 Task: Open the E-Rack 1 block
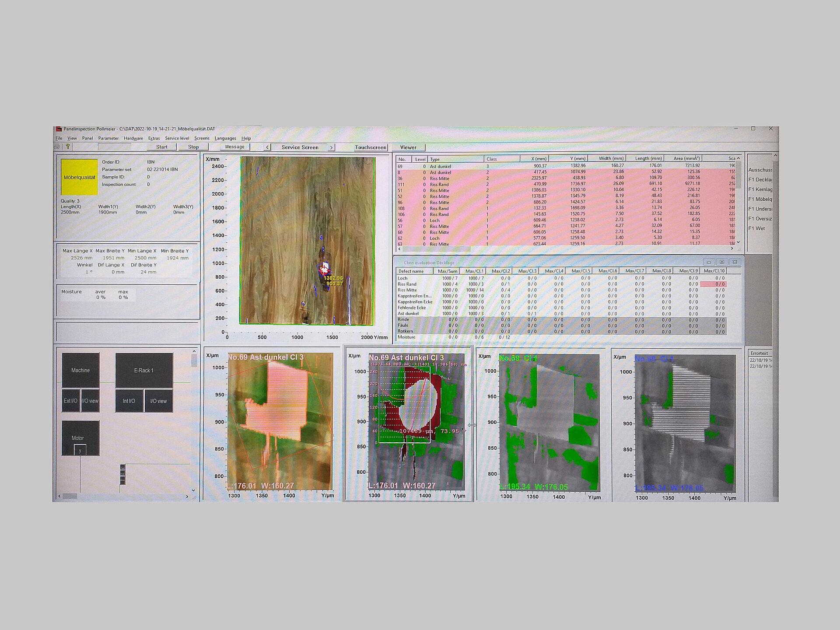(x=144, y=370)
